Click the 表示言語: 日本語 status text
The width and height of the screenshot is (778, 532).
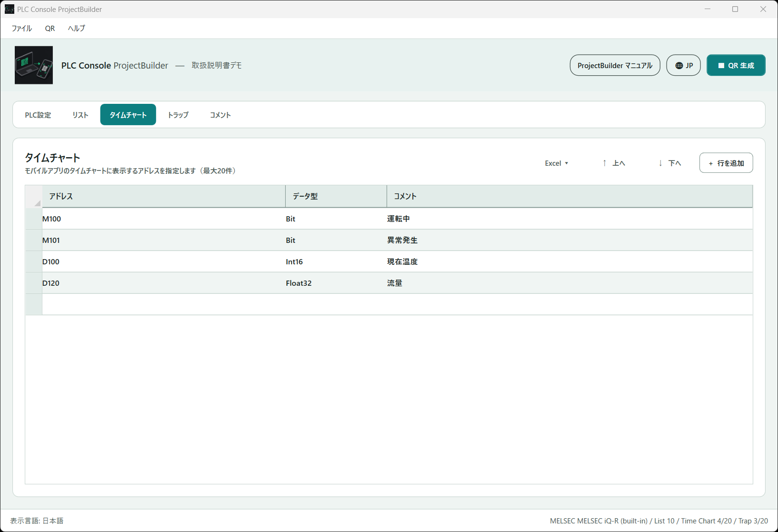(x=37, y=521)
